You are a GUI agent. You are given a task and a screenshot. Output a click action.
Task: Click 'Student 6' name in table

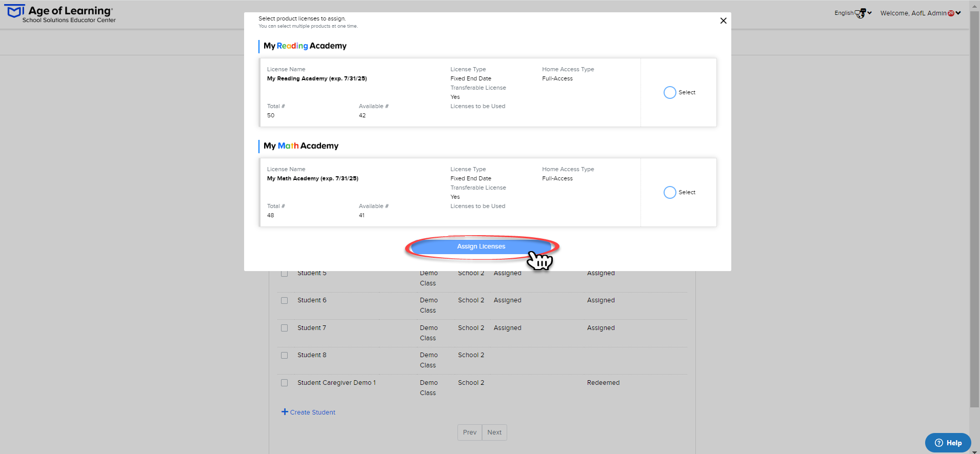tap(312, 300)
